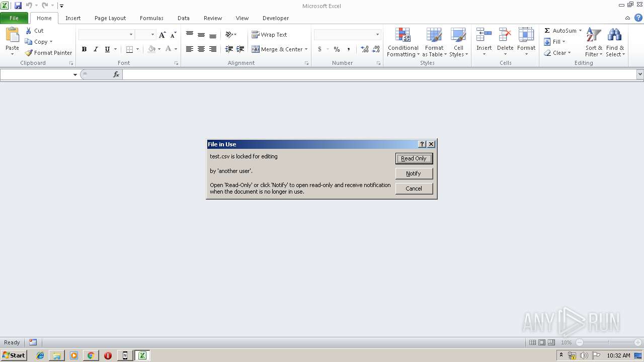
Task: Switch to the Formulas tab
Action: [x=151, y=18]
